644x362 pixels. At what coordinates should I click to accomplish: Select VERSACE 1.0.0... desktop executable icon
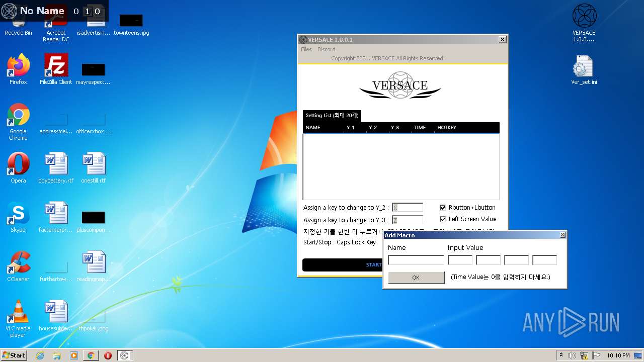point(584,23)
